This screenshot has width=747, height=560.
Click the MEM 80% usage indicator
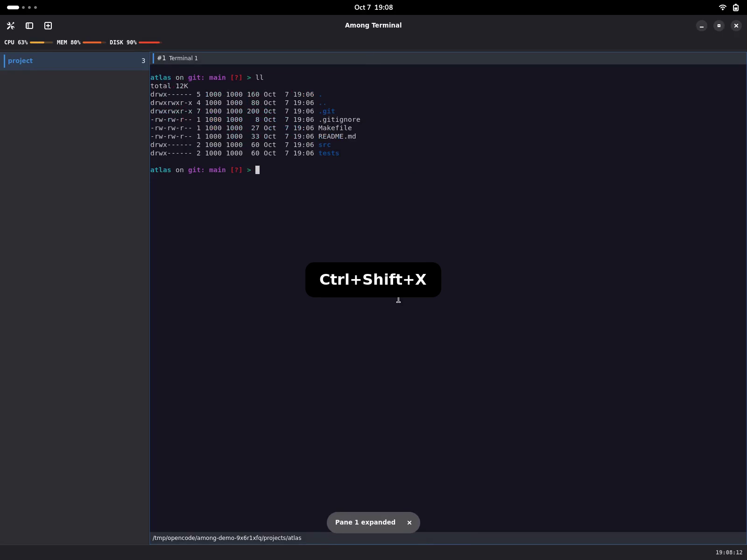pyautogui.click(x=81, y=42)
